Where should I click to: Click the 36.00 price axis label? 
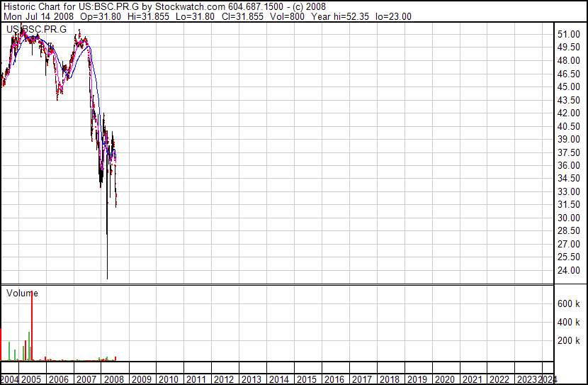569,165
